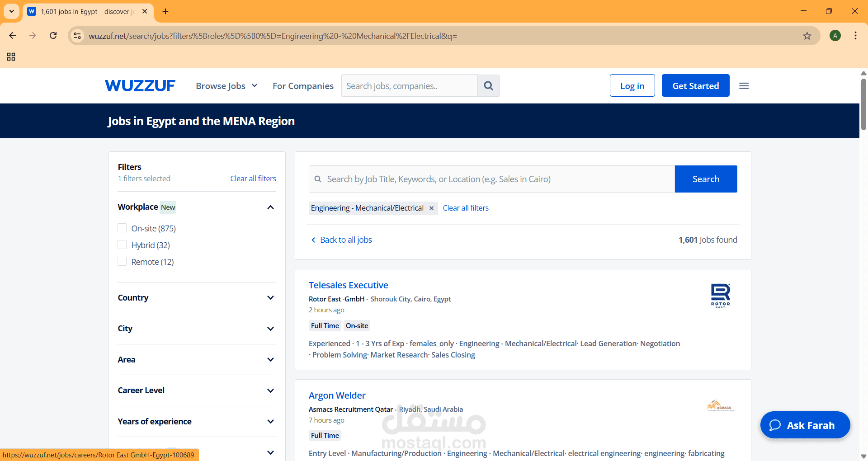Open the Argon Welder job
This screenshot has width=868, height=461.
337,395
